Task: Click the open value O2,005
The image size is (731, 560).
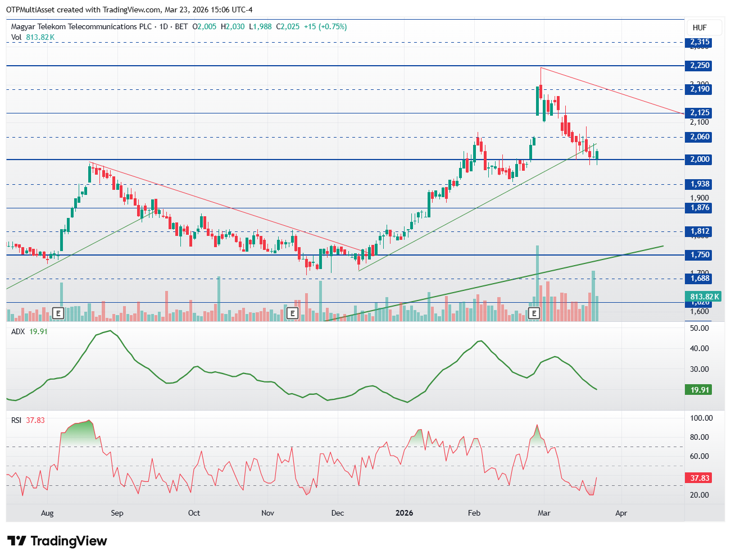Action: tap(205, 26)
